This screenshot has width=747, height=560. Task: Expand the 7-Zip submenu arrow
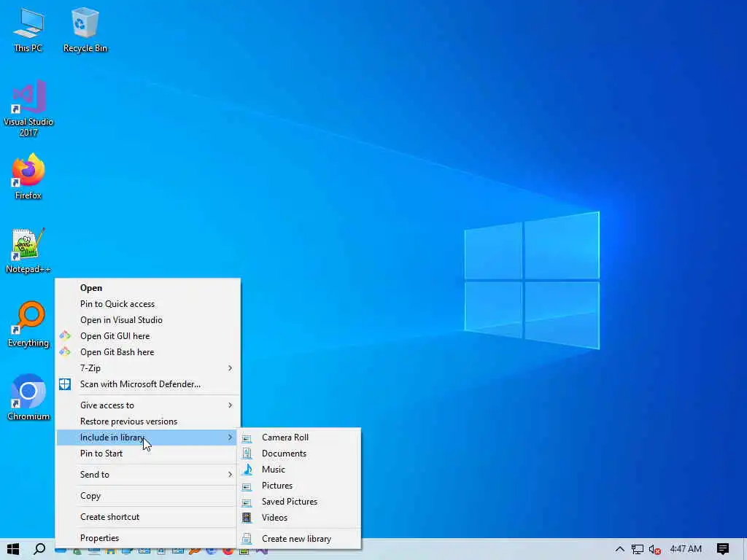[230, 368]
